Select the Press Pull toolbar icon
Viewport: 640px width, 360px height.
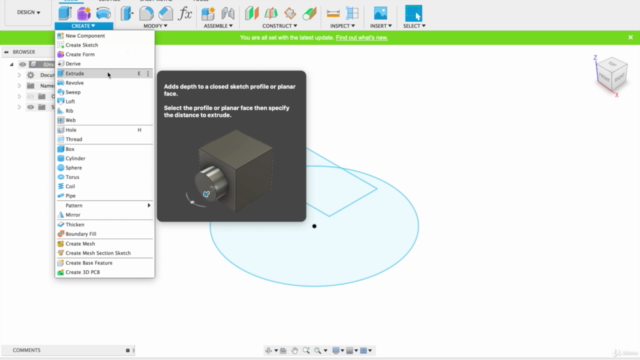click(127, 13)
